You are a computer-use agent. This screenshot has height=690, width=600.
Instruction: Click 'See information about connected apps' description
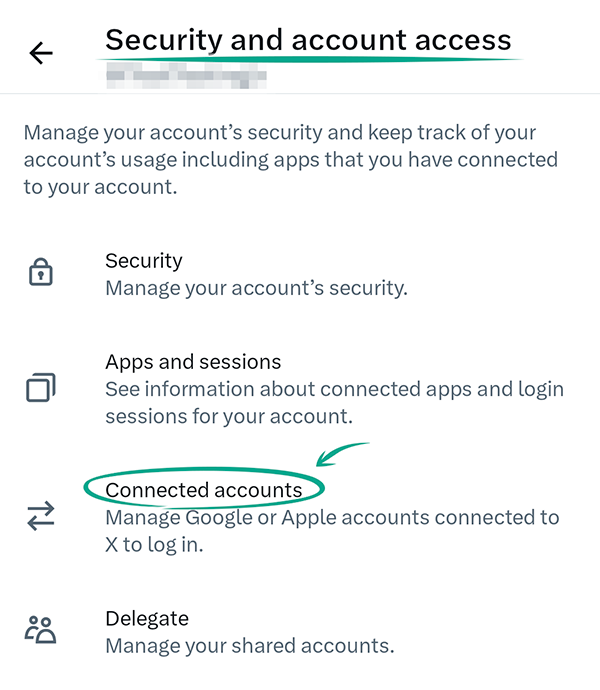point(334,388)
